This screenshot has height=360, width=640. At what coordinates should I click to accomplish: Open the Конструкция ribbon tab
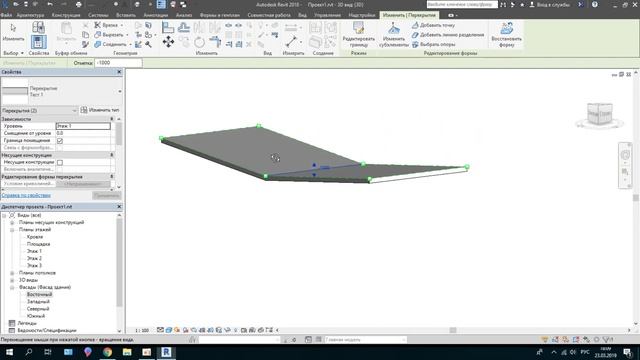pos(66,15)
